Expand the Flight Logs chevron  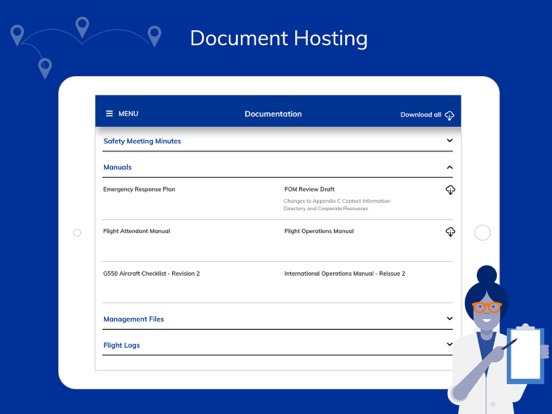coord(450,344)
